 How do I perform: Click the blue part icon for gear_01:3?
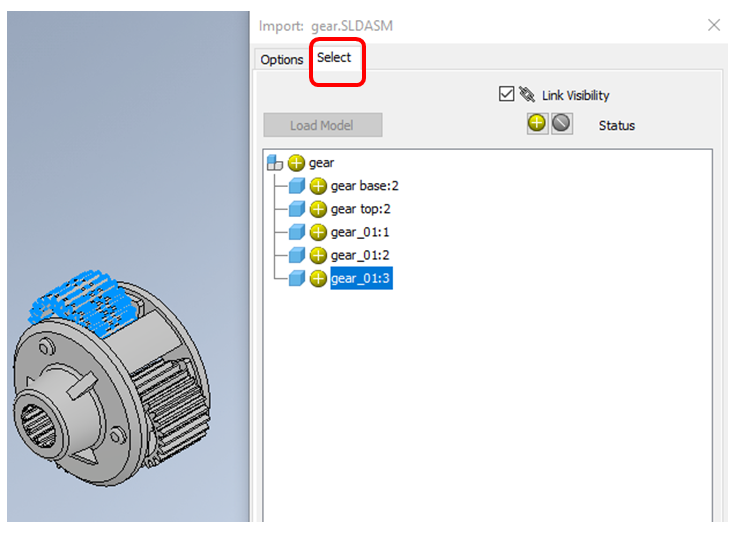click(x=297, y=278)
